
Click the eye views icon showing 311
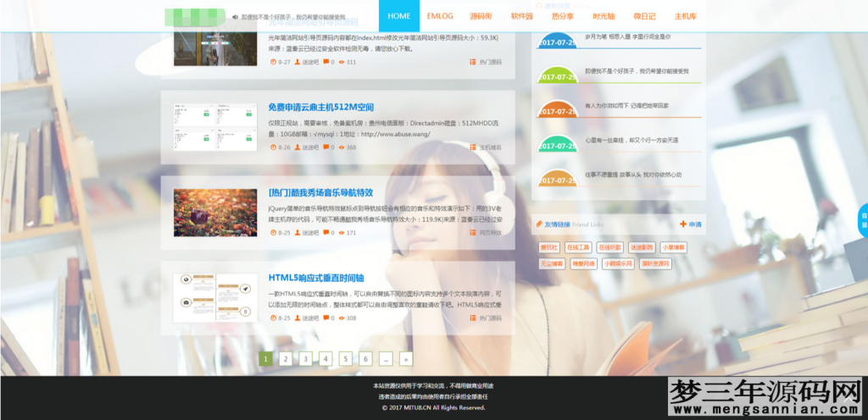point(342,62)
